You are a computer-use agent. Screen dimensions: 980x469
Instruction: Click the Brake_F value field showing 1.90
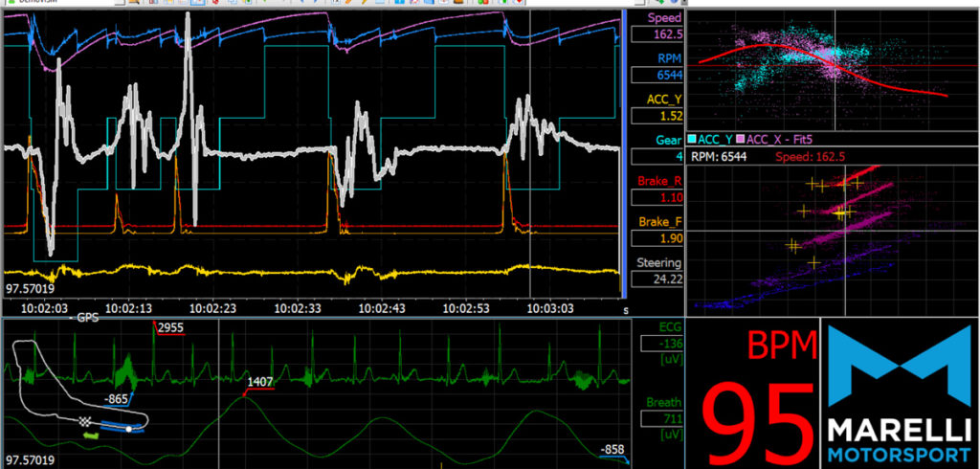click(656, 238)
